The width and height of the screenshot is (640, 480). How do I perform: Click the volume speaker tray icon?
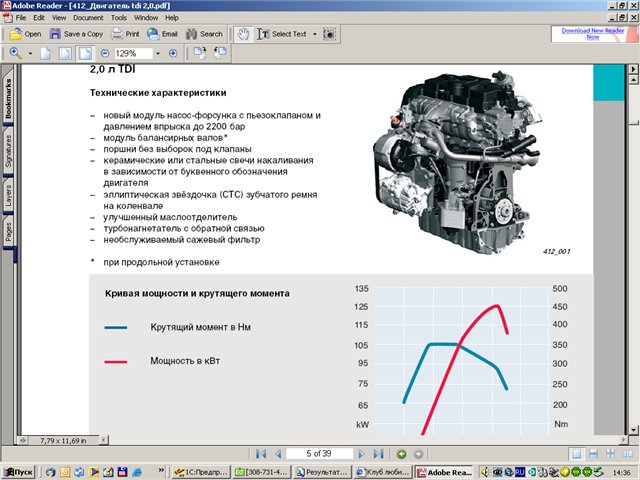[485, 472]
